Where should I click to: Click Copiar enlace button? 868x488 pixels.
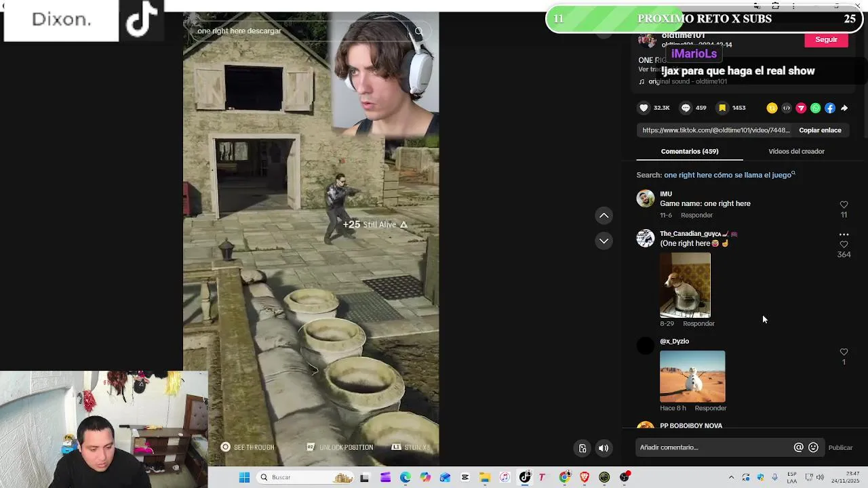820,130
